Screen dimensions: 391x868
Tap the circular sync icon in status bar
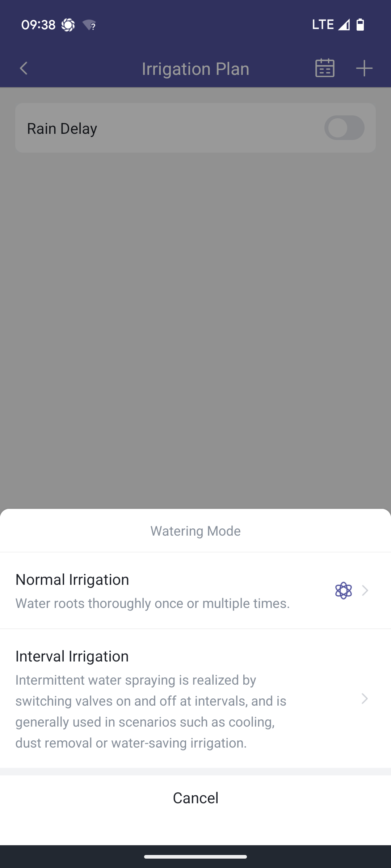tap(68, 25)
